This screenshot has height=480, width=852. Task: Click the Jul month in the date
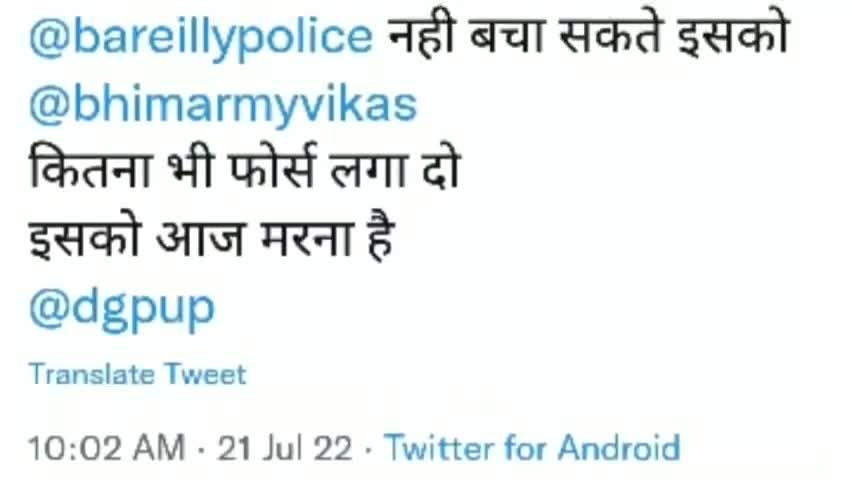(283, 449)
